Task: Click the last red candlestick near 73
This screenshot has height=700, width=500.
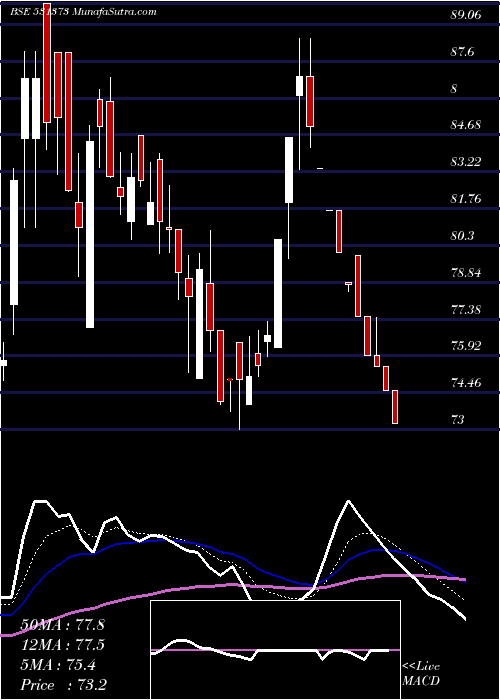Action: coord(395,407)
